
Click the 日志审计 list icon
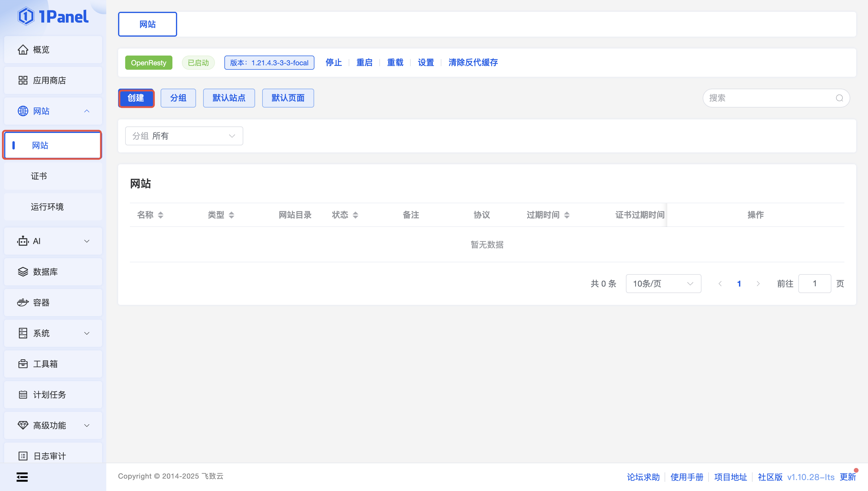coord(23,456)
